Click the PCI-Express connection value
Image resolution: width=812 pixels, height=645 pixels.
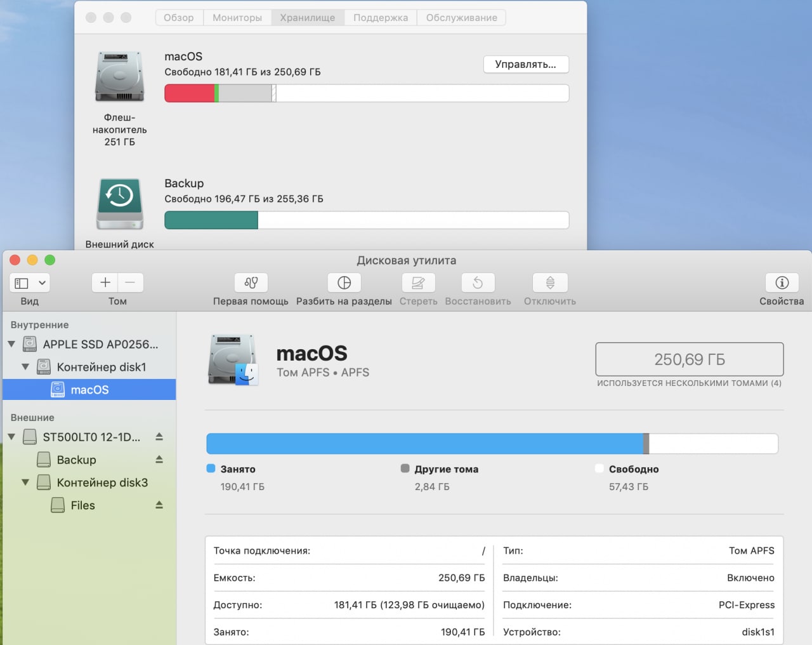click(747, 605)
